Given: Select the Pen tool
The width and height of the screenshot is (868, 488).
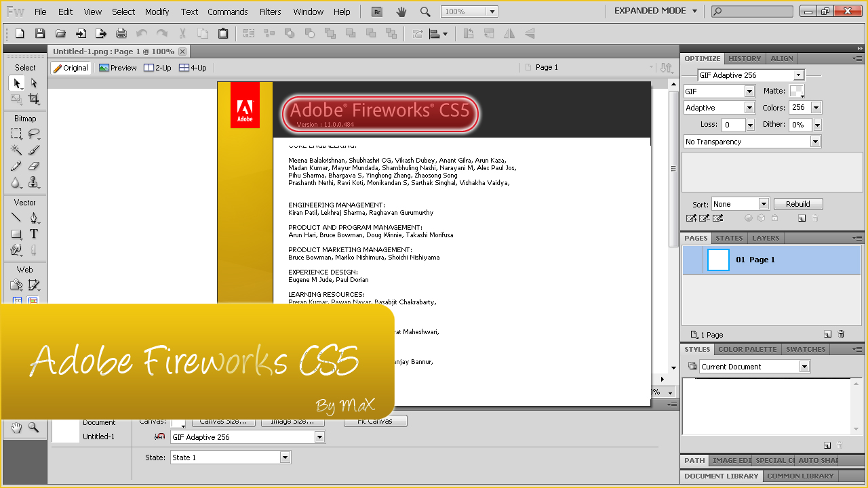Looking at the screenshot, I should 34,218.
